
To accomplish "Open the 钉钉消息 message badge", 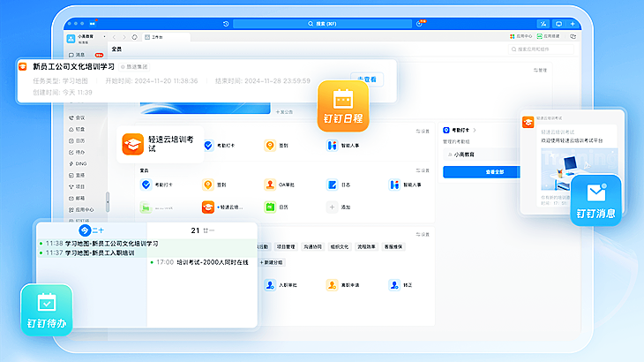I will pos(595,200).
